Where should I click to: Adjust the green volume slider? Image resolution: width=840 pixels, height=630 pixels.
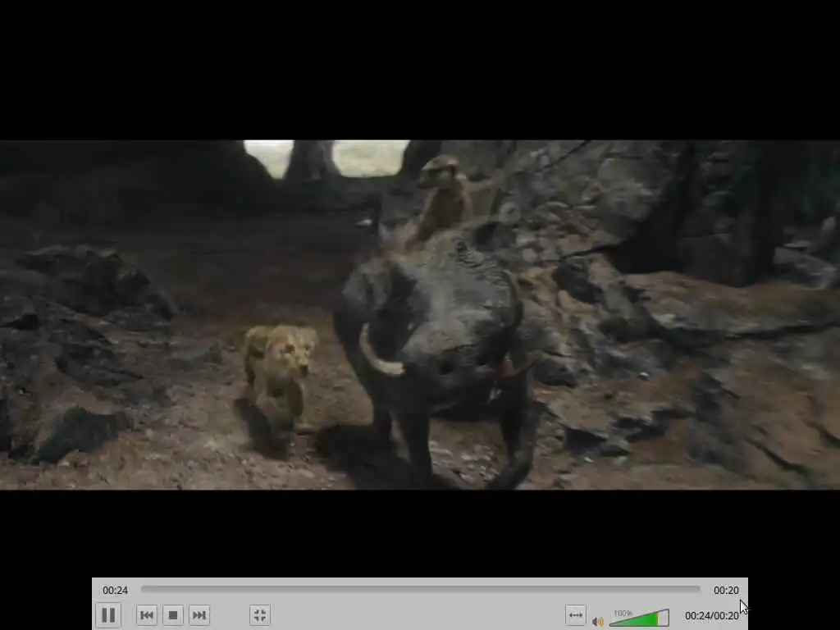tap(640, 618)
